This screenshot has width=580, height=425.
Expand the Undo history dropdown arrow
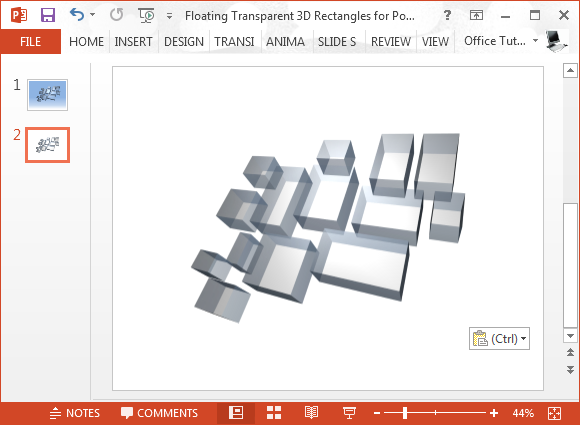92,15
